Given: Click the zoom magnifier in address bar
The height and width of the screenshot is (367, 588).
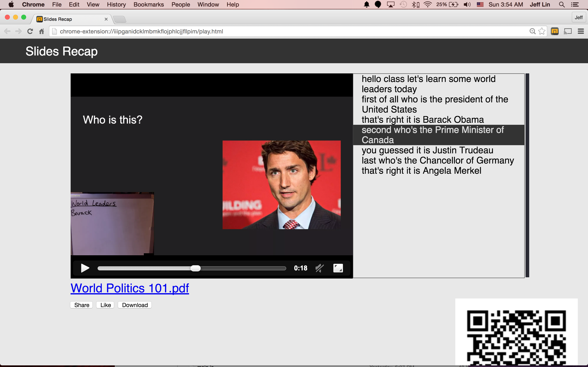Looking at the screenshot, I should [x=532, y=31].
